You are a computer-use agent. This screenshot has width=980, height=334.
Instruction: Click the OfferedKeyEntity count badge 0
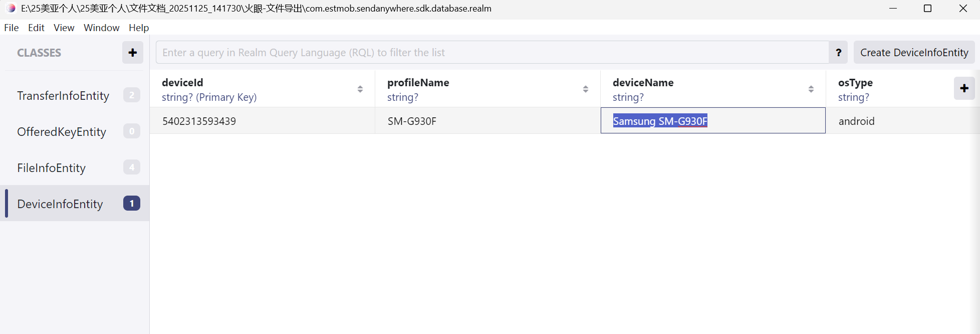pos(132,131)
